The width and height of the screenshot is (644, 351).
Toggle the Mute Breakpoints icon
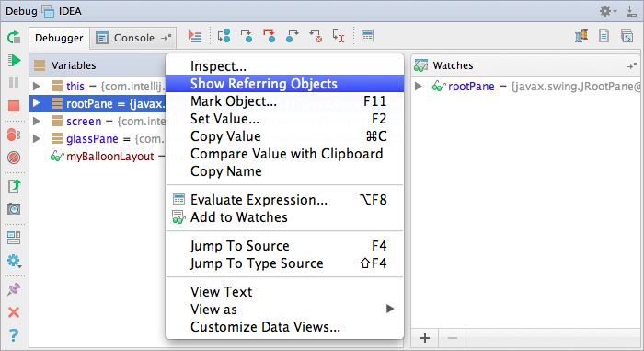coord(14,158)
